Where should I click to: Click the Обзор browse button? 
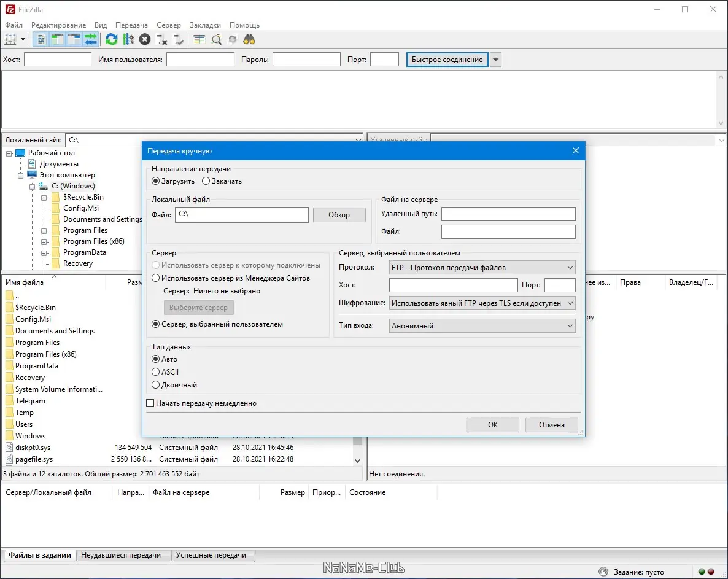click(x=339, y=214)
